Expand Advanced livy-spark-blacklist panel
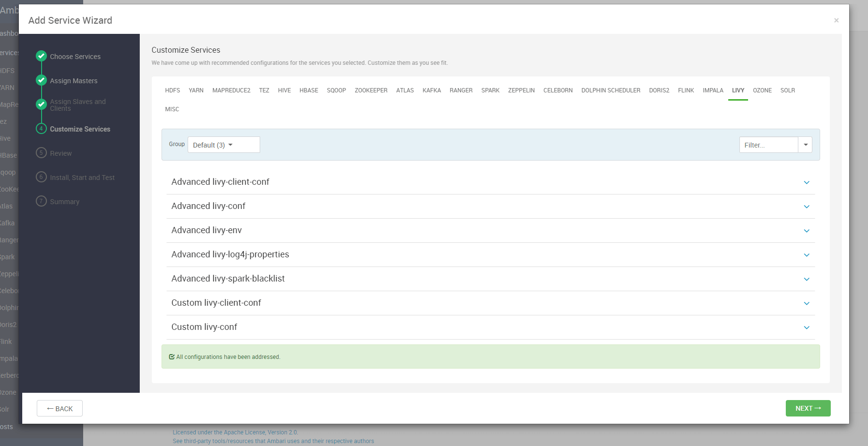 (x=806, y=279)
